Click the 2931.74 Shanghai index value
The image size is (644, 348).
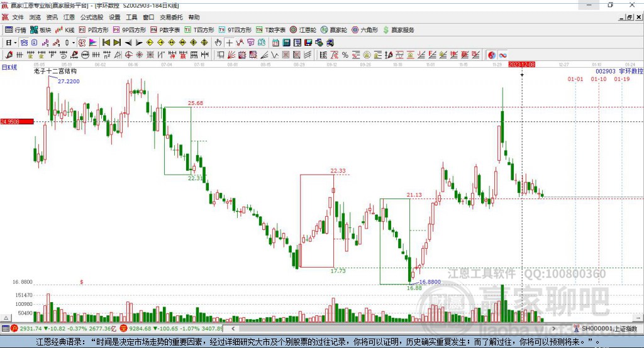pyautogui.click(x=30, y=329)
